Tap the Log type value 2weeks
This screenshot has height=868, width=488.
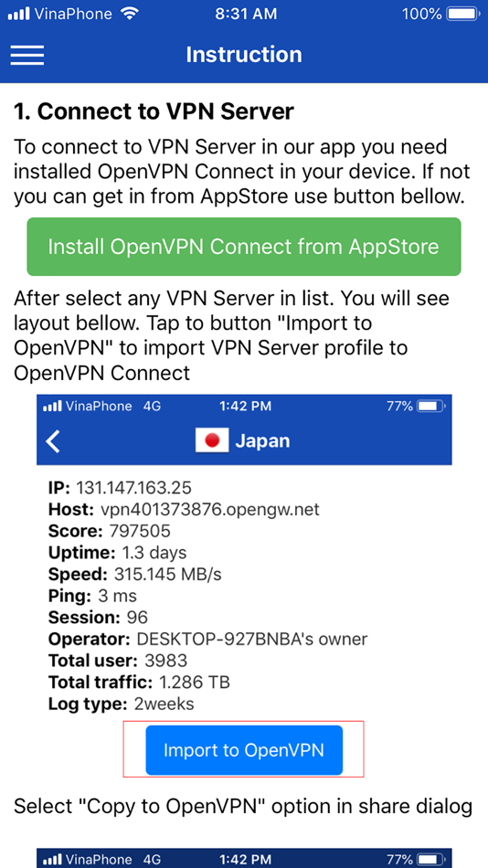coord(164,704)
